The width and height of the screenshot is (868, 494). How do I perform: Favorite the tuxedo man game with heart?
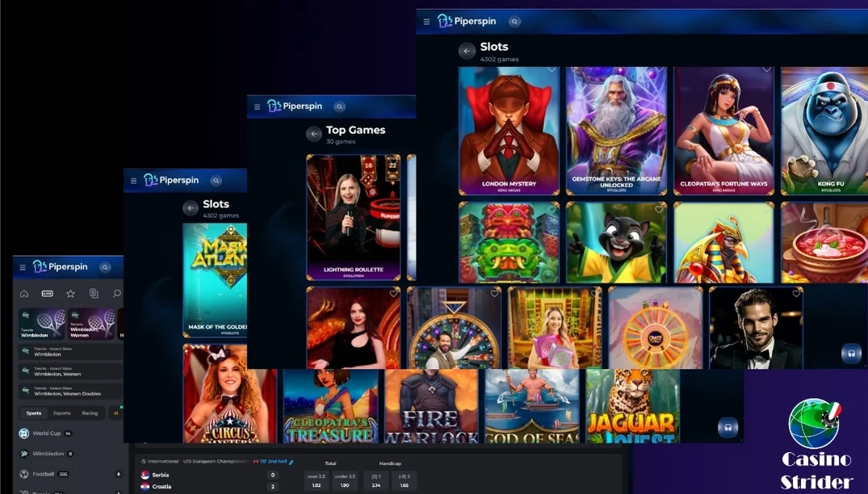(796, 293)
